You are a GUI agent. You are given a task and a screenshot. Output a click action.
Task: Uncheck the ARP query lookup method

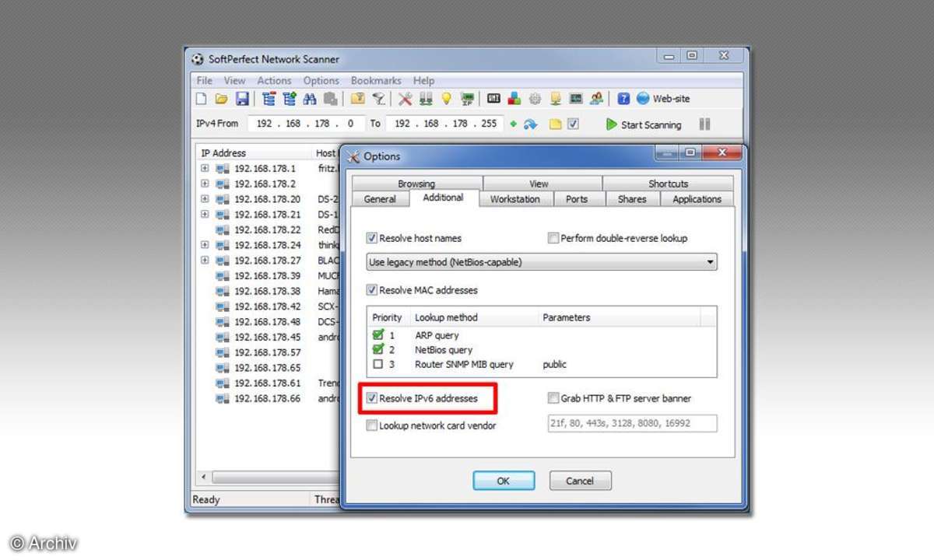click(378, 335)
